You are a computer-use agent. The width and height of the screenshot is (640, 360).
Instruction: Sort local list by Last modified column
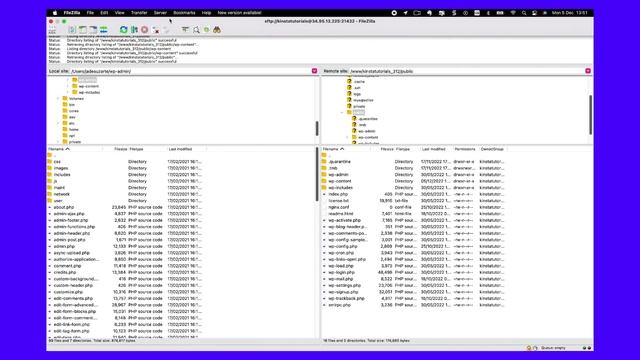[x=180, y=149]
